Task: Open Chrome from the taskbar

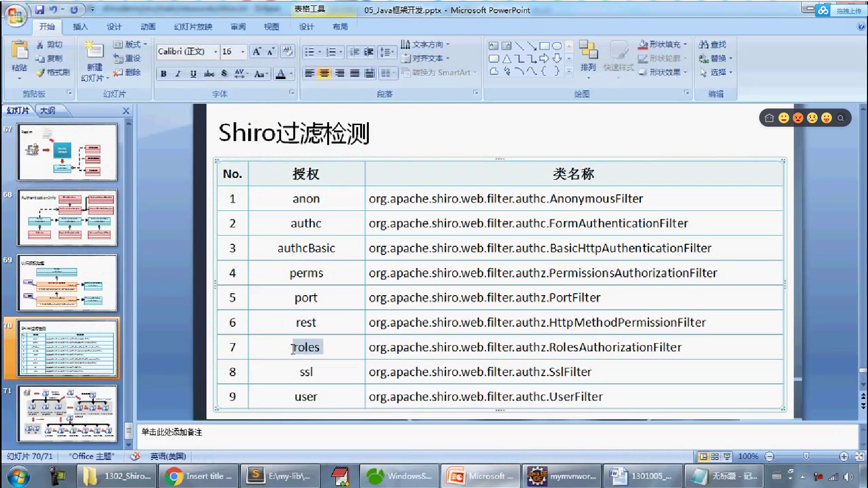Action: point(198,476)
